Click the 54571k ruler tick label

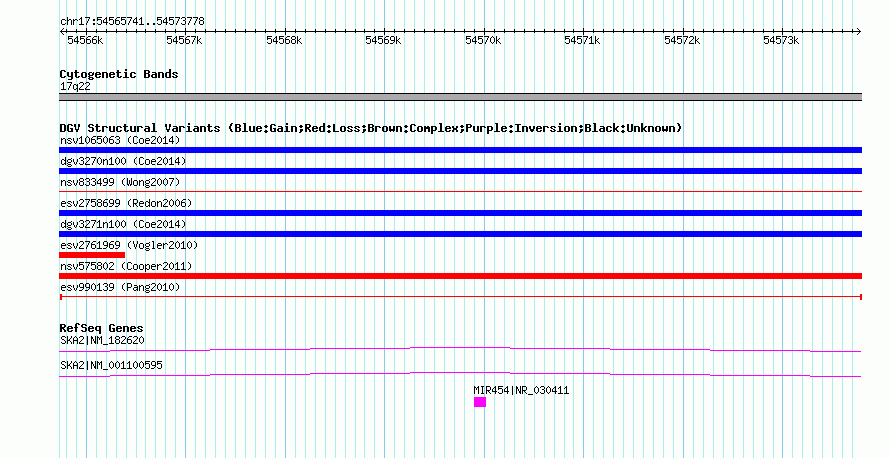(x=582, y=40)
